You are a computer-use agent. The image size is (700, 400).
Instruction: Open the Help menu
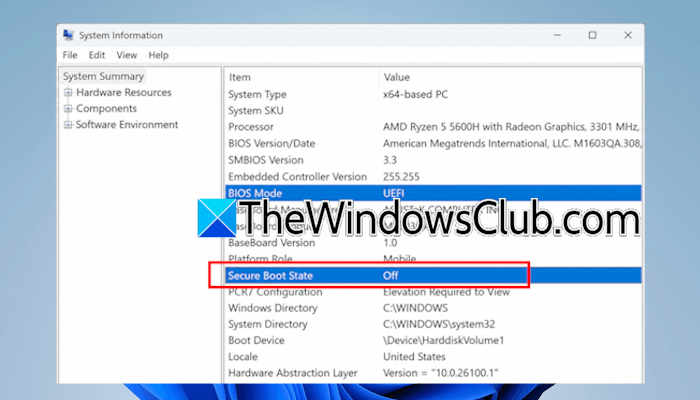point(158,55)
